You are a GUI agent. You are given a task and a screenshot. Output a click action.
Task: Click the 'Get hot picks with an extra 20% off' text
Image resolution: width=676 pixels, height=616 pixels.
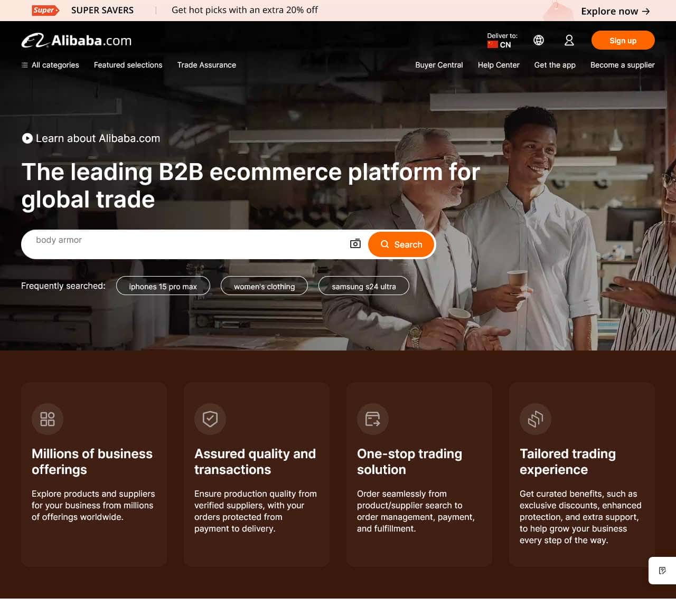tap(245, 10)
